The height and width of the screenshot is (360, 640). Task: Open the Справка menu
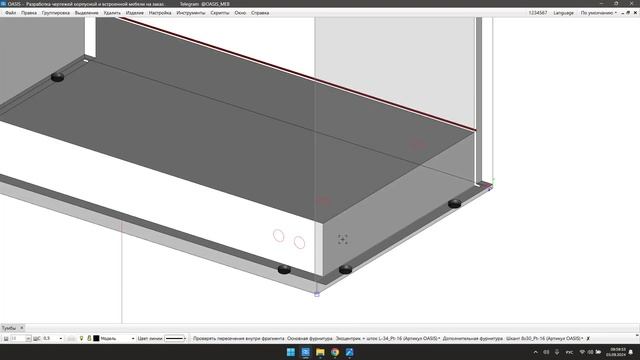click(260, 13)
